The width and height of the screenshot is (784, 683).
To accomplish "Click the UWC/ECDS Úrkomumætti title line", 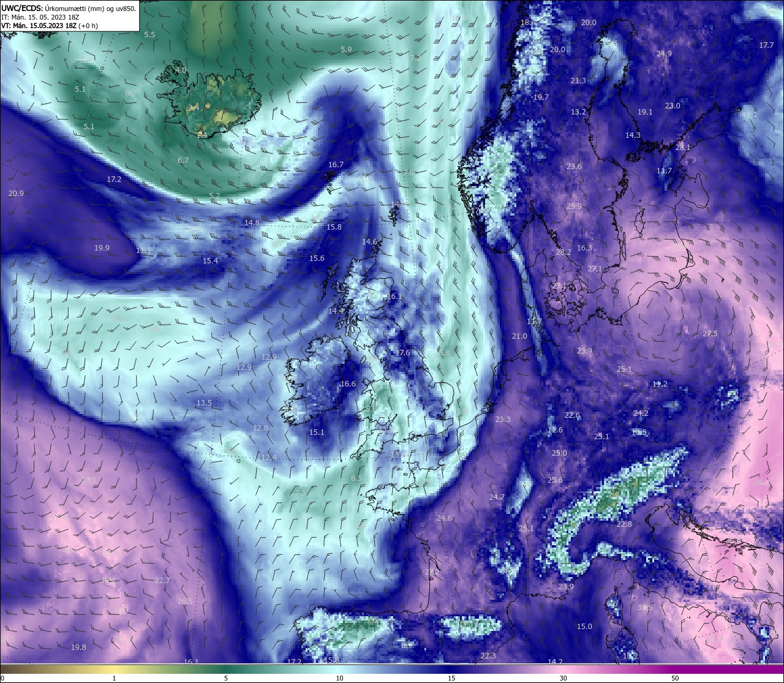I will coord(69,8).
